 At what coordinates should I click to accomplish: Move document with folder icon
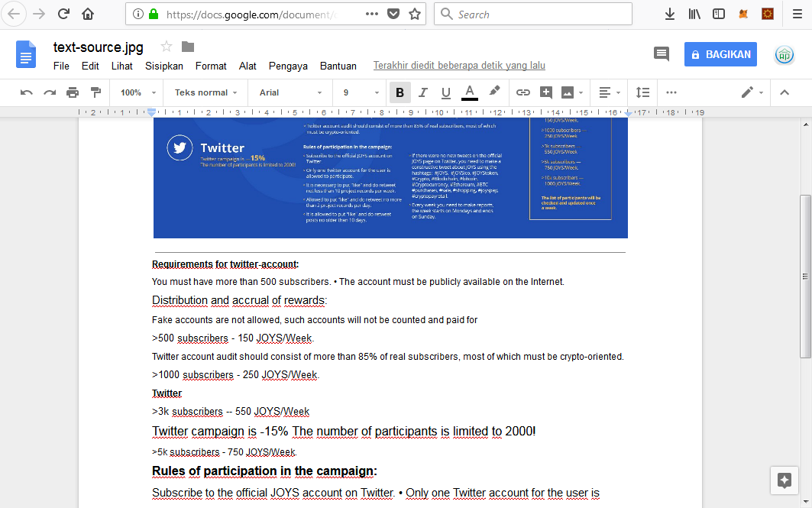188,47
